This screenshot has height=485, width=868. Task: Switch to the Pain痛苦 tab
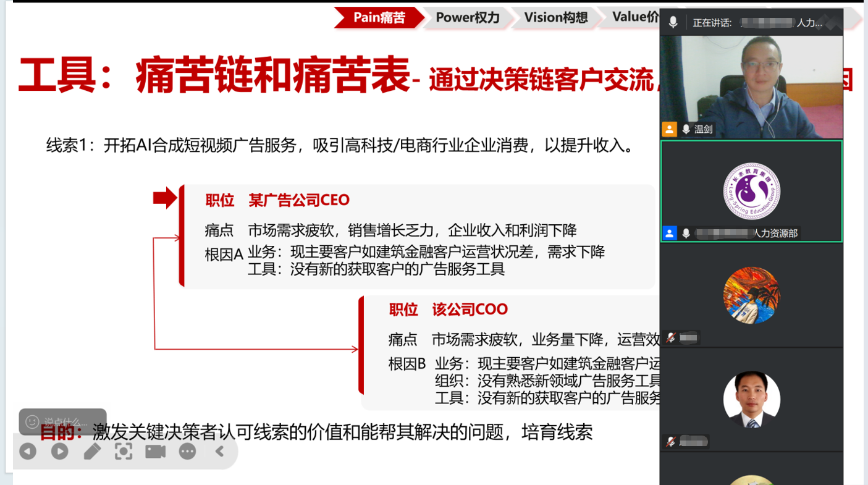pyautogui.click(x=379, y=17)
